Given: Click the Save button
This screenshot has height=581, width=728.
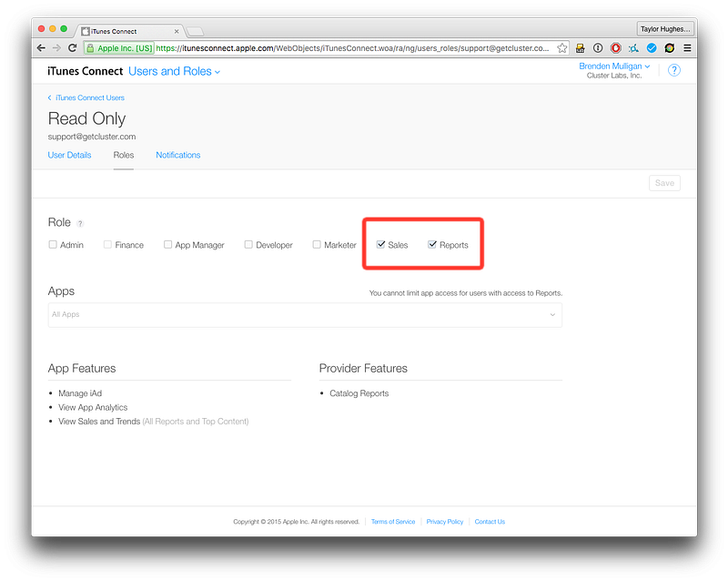Looking at the screenshot, I should click(x=664, y=183).
